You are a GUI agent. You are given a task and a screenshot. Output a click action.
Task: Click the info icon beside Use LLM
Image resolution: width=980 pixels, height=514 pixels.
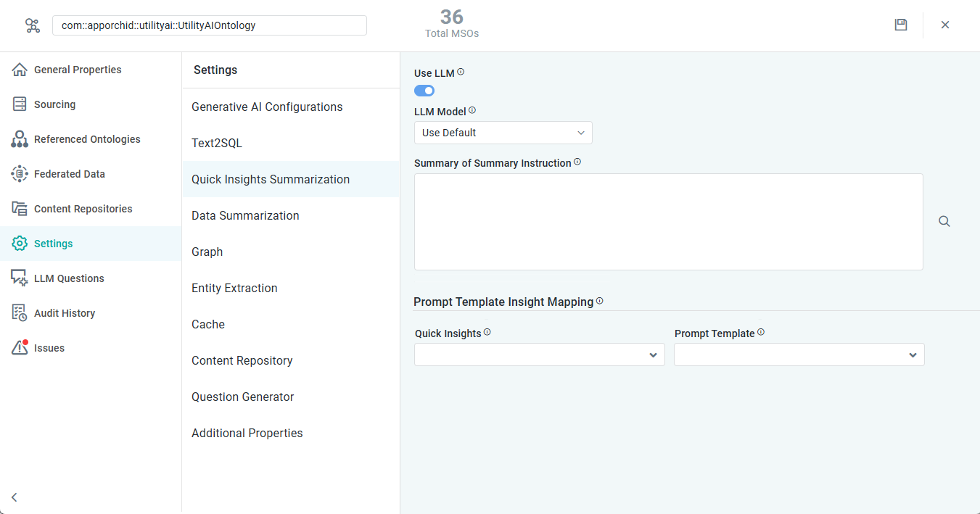click(x=461, y=72)
